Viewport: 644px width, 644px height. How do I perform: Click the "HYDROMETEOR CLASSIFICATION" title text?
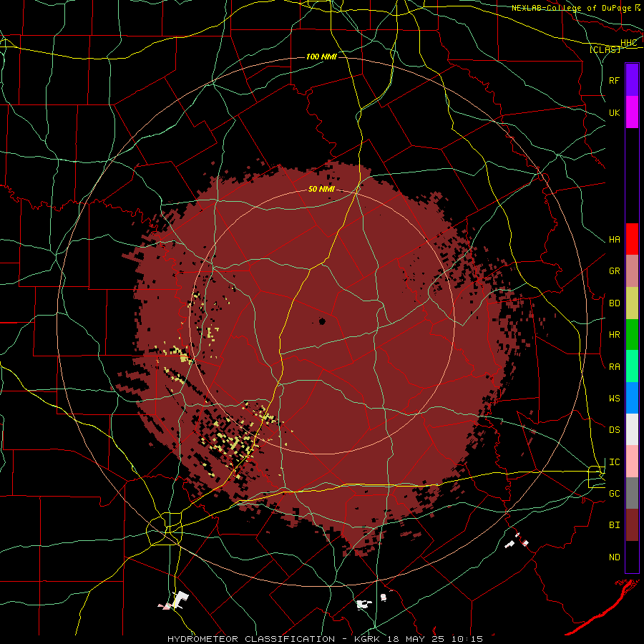click(x=251, y=639)
